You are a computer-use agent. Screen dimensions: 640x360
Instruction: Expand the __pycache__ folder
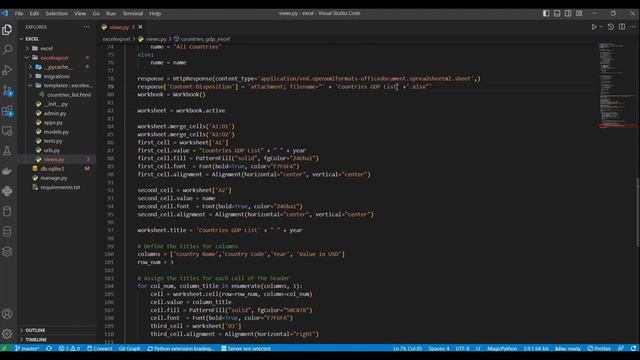tap(58, 67)
